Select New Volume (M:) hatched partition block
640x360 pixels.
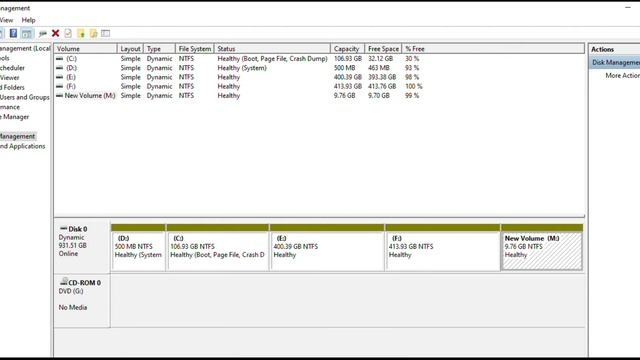click(x=542, y=251)
